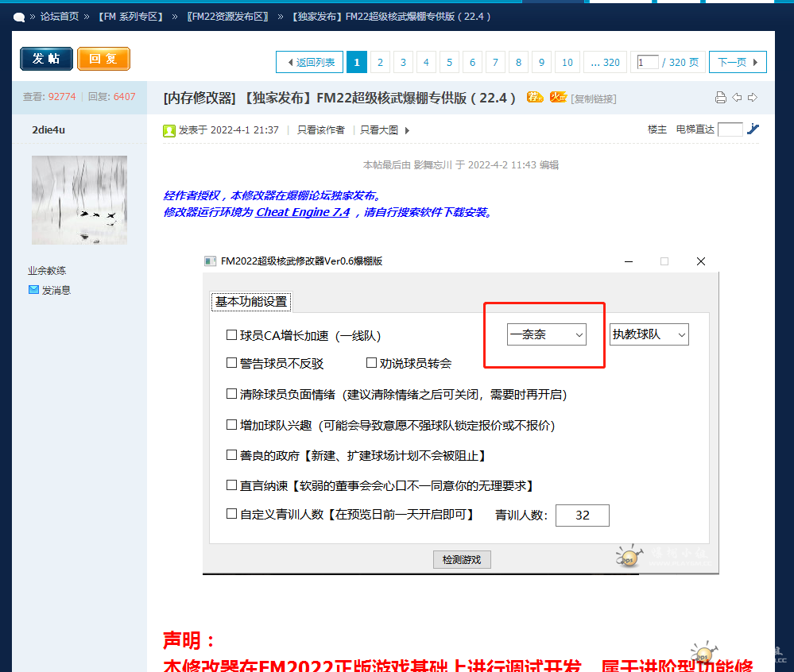This screenshot has height=672, width=794.
Task: Enable the 球员CA增长加速 checkbox
Action: tap(231, 335)
